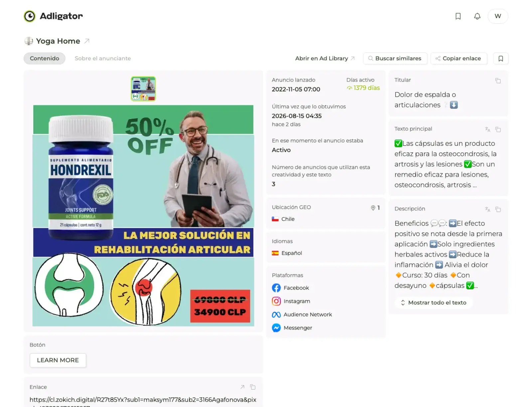This screenshot has width=532, height=407.
Task: Click the Instagram platform icon
Action: (x=276, y=301)
